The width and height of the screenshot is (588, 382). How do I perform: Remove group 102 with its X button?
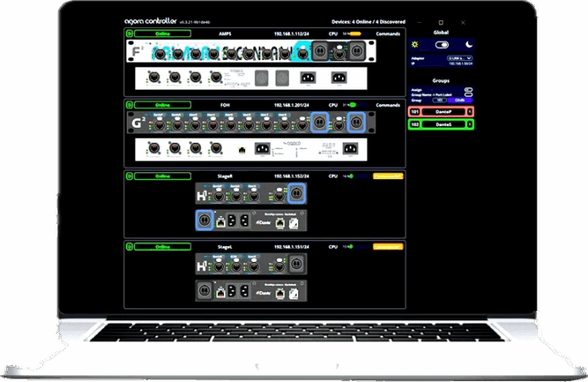pyautogui.click(x=470, y=124)
